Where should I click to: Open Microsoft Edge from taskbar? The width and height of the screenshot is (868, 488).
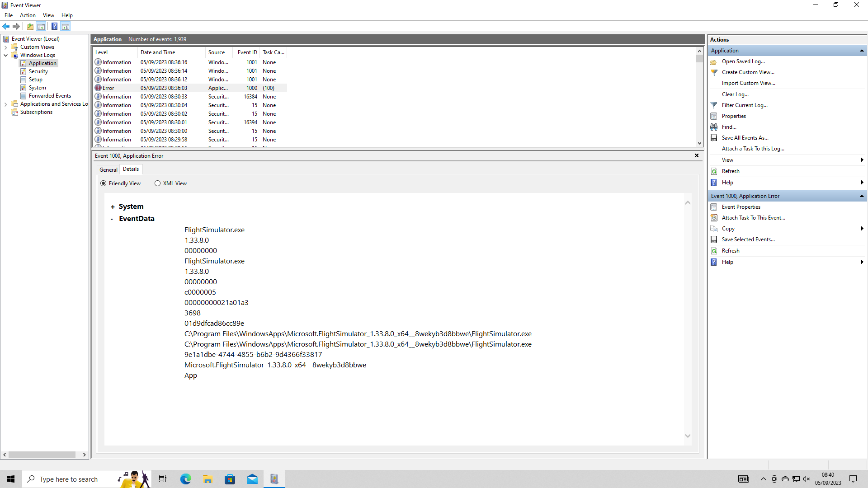pyautogui.click(x=185, y=479)
